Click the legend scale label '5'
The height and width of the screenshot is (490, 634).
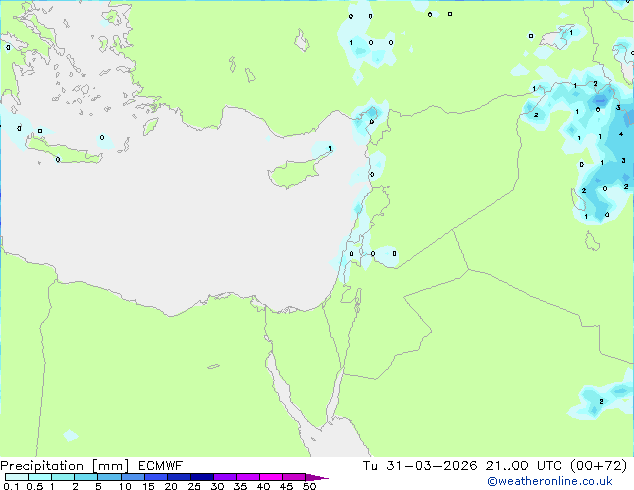click(x=98, y=486)
